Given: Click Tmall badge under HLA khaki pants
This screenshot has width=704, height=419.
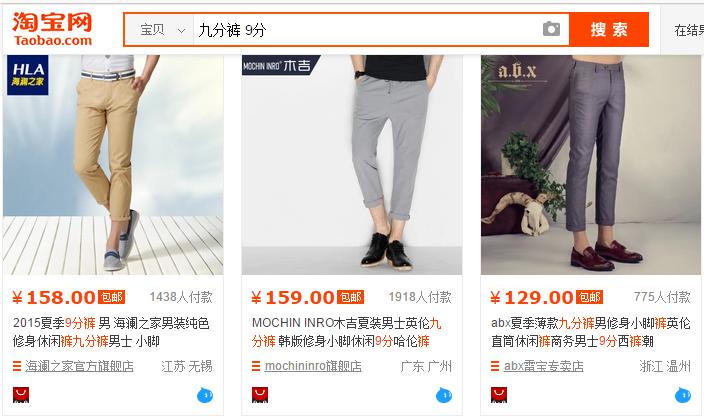Looking at the screenshot, I should pos(21,395).
